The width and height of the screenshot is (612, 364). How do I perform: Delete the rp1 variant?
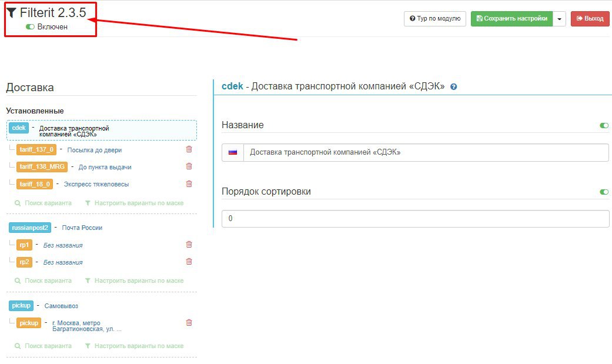pyautogui.click(x=189, y=245)
